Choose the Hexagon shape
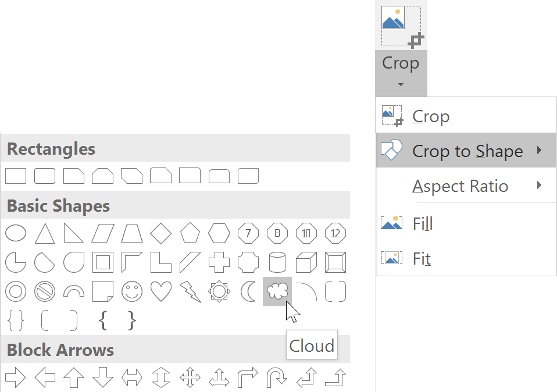This screenshot has width=557, height=392. click(219, 233)
